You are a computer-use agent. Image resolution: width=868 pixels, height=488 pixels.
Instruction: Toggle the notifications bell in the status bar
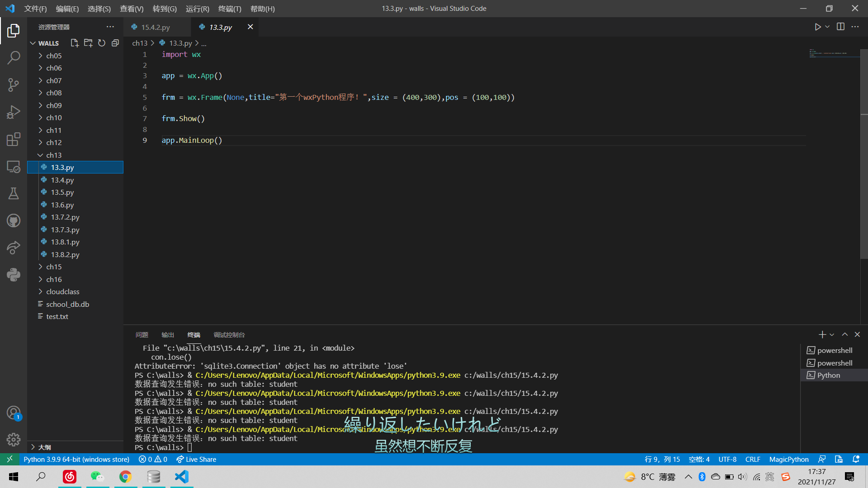tap(856, 459)
